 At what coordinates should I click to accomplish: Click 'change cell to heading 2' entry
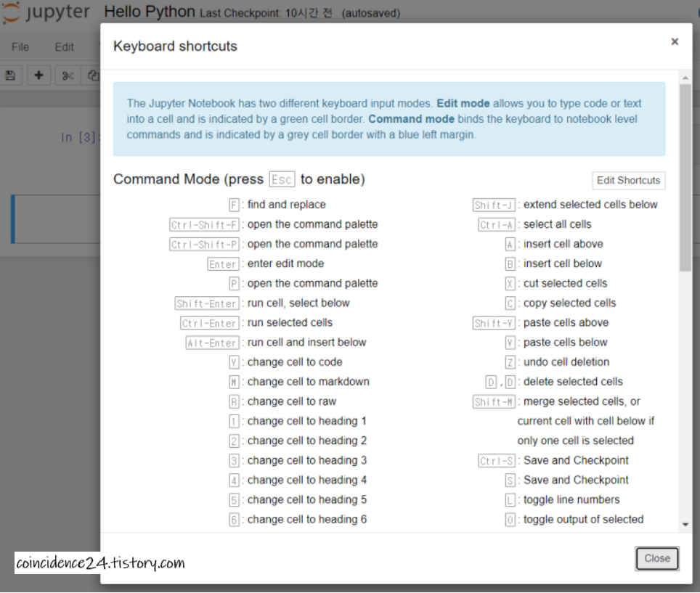pos(307,441)
